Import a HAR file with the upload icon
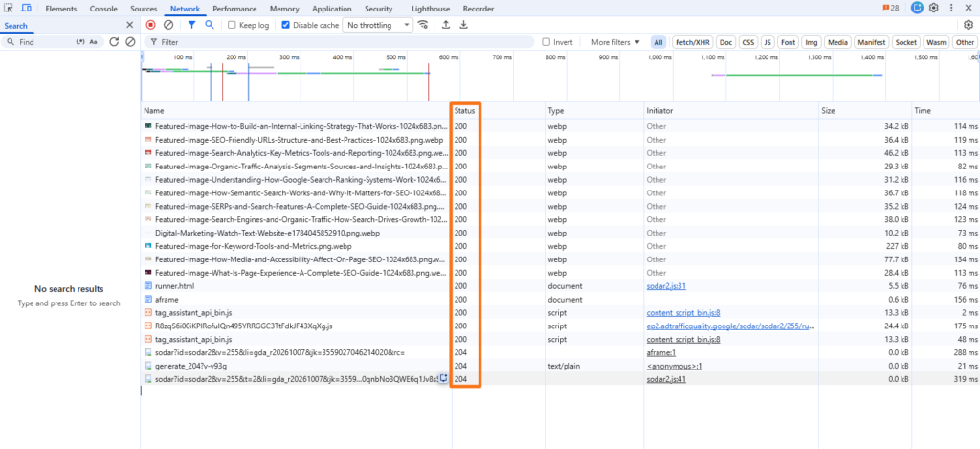This screenshot has height=449, width=980. 446,25
